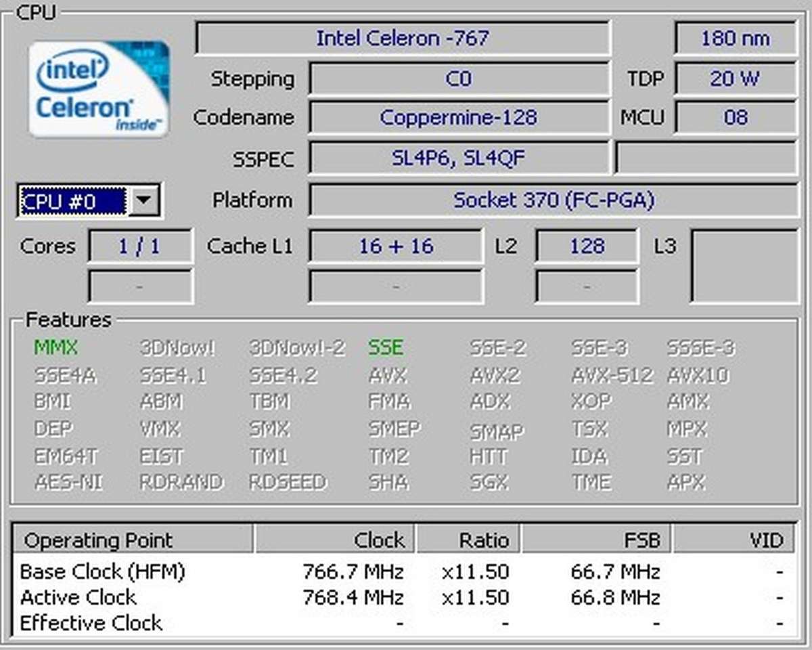Click the Intel Celeron inside logo

tap(99, 89)
